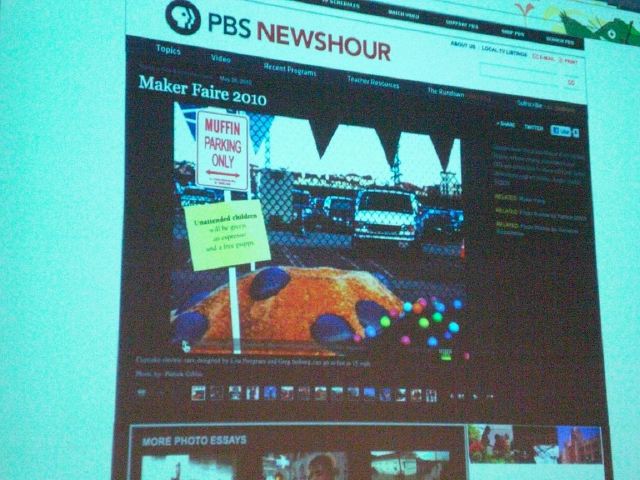The image size is (640, 480).
Task: Select the last slideshow thumbnail in the strip
Action: [431, 396]
